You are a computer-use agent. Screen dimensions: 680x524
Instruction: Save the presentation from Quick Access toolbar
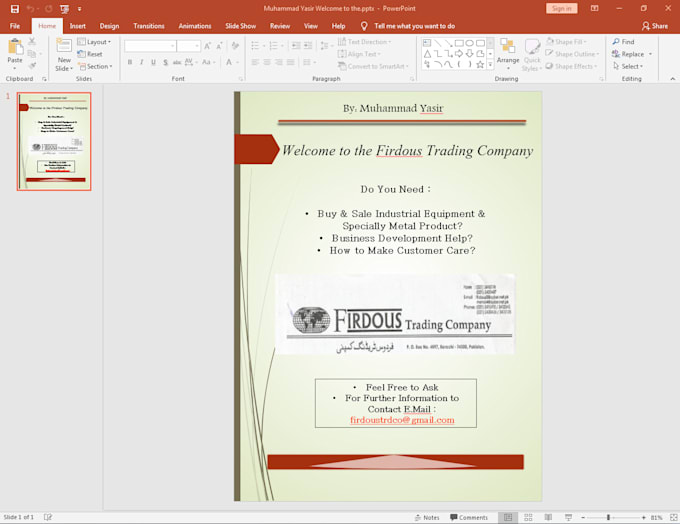(15, 9)
